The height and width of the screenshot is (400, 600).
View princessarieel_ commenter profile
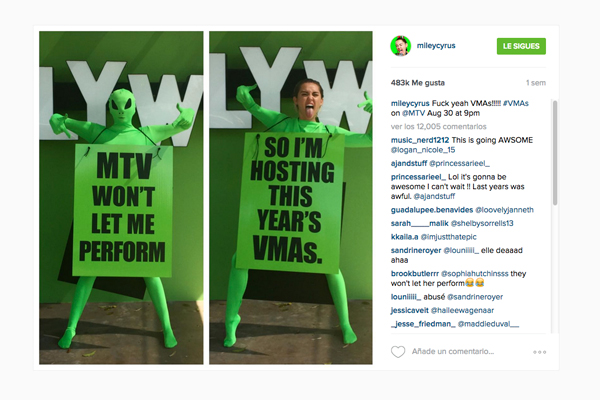(x=418, y=177)
